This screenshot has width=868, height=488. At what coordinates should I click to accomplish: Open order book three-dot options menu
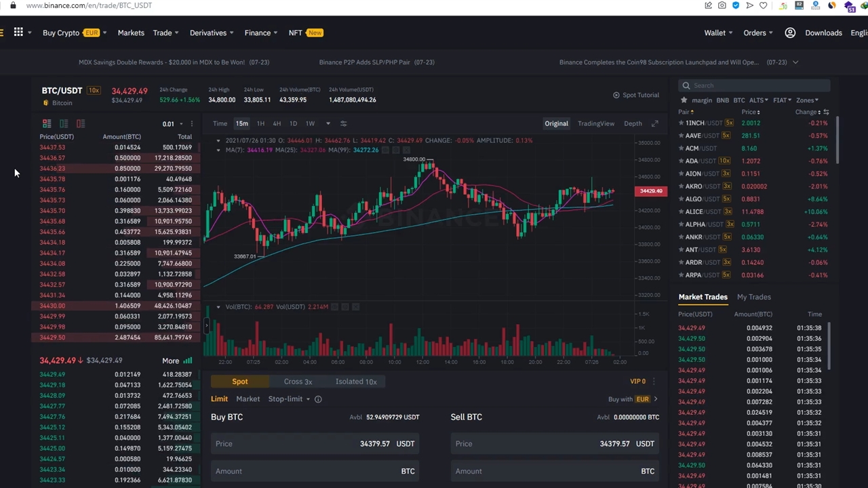[192, 124]
